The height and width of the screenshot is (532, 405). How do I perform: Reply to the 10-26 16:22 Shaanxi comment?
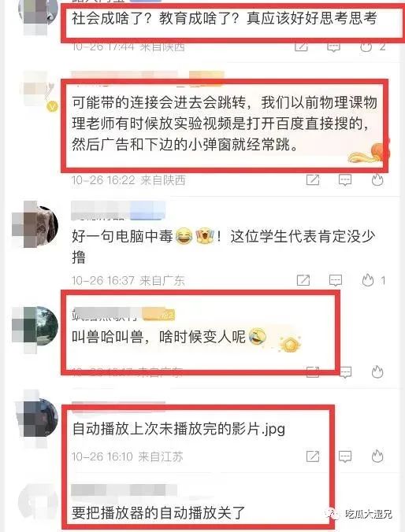tap(345, 179)
